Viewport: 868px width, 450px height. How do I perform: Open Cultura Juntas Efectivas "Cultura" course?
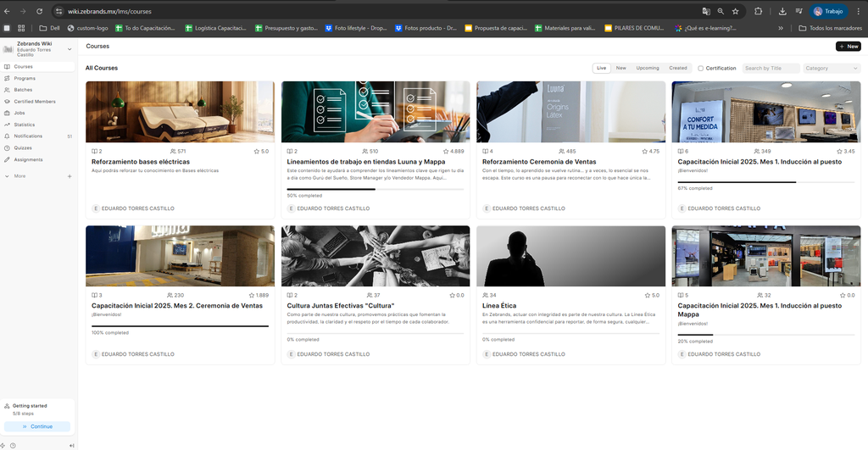tap(341, 306)
